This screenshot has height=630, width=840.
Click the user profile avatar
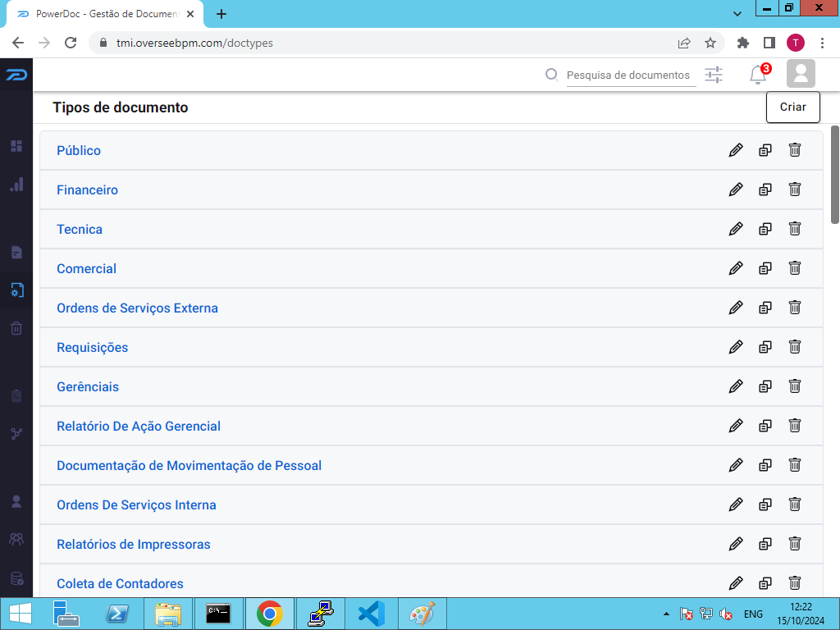tap(801, 73)
